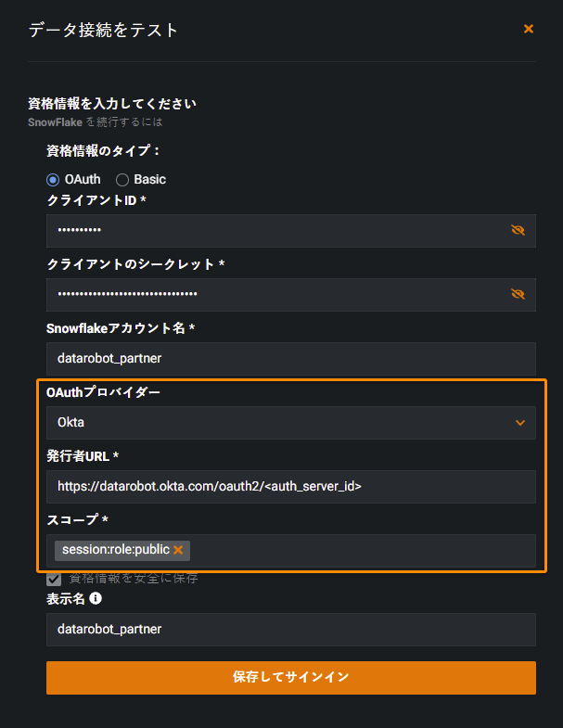Remove the session:role:public scope tag
563x728 pixels.
pyautogui.click(x=178, y=550)
